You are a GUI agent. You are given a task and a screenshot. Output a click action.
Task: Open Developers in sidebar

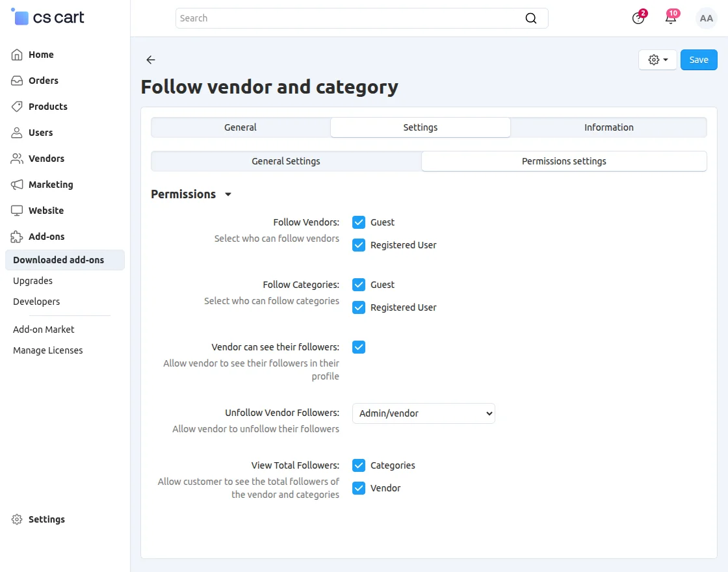tap(36, 302)
